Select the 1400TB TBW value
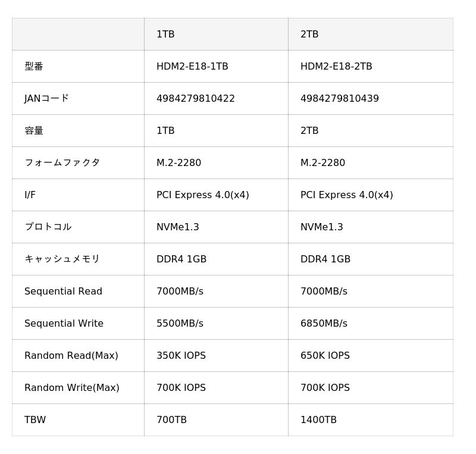 (x=318, y=420)
